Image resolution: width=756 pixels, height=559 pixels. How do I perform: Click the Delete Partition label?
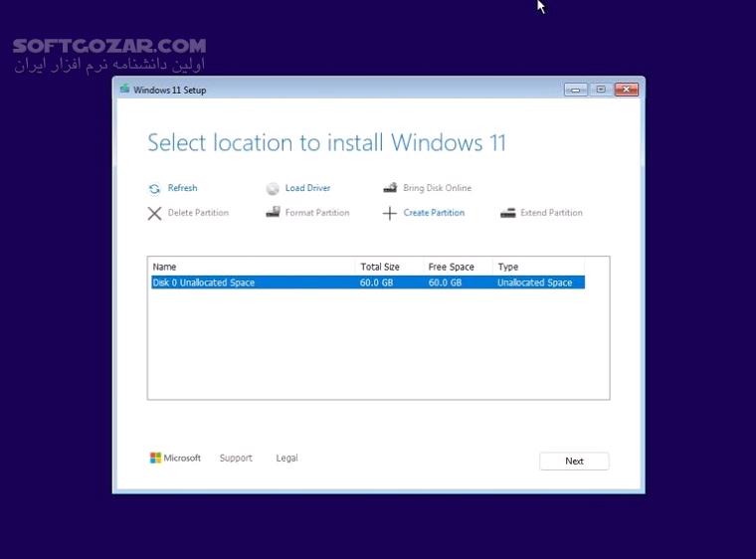coord(198,212)
